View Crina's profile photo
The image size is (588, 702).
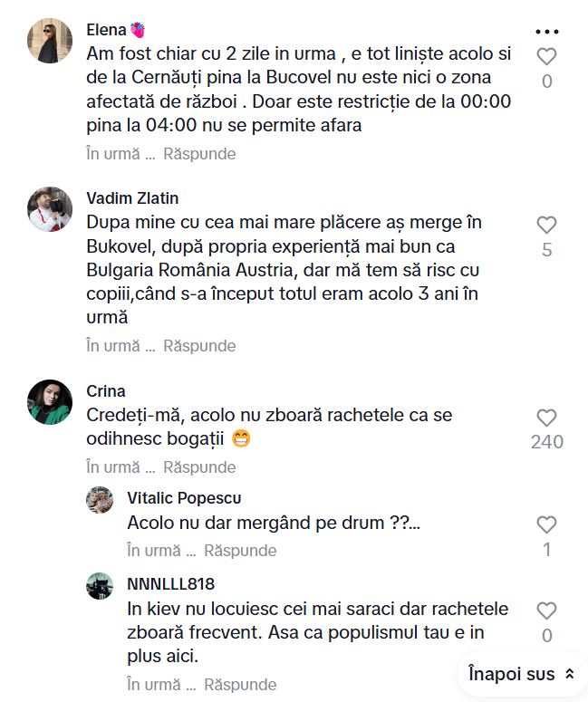tap(50, 402)
